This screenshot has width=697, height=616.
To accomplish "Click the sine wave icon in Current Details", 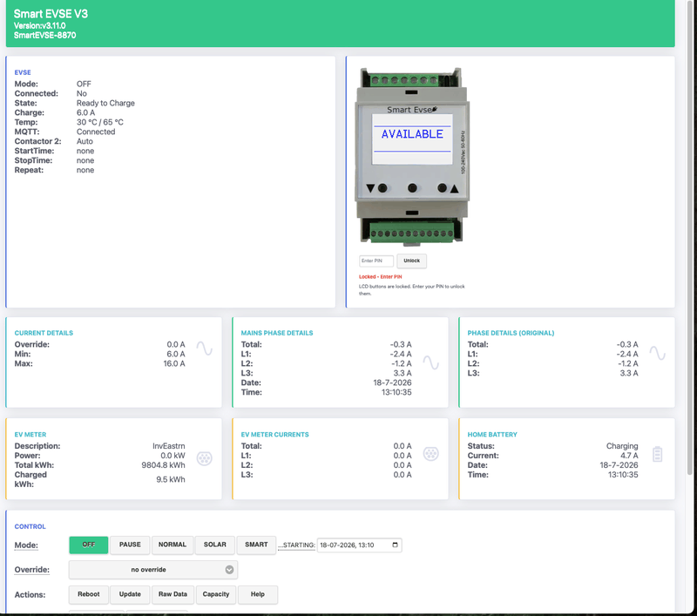I will [x=205, y=349].
